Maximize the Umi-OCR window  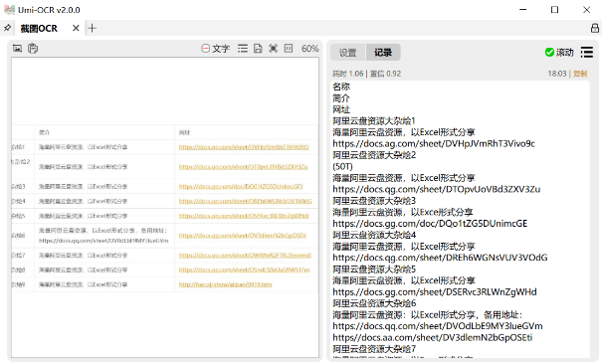(x=555, y=10)
